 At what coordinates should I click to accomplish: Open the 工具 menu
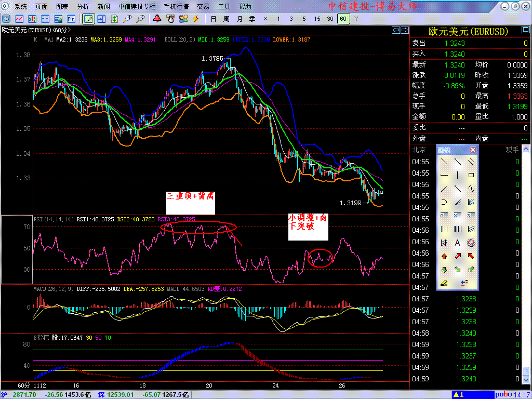tap(224, 6)
